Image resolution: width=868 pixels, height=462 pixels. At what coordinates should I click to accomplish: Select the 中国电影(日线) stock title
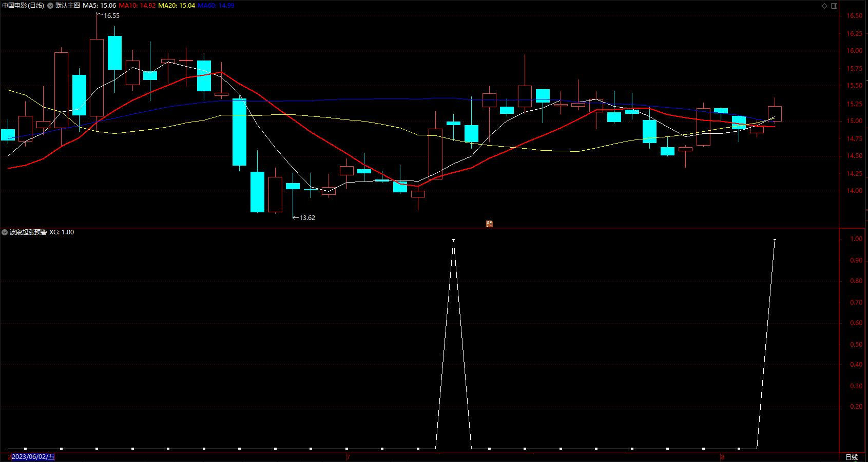pos(23,6)
